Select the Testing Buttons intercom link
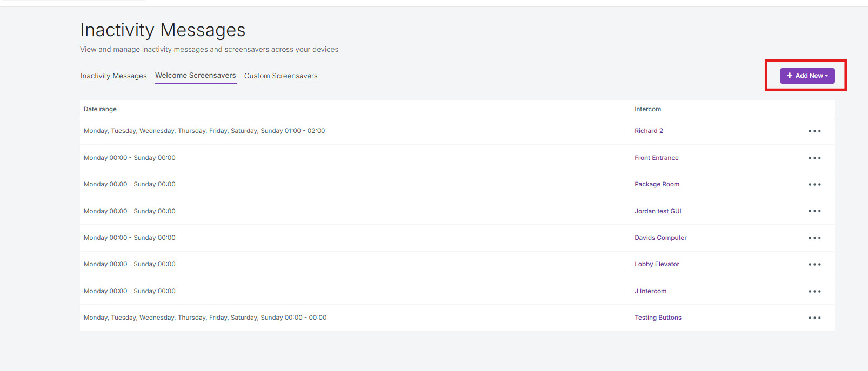 (x=658, y=318)
